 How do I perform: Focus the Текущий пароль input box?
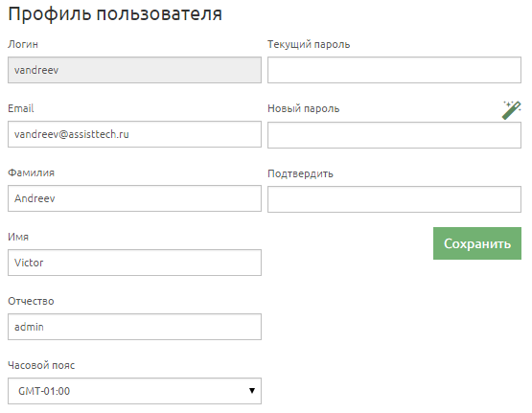pyautogui.click(x=394, y=70)
